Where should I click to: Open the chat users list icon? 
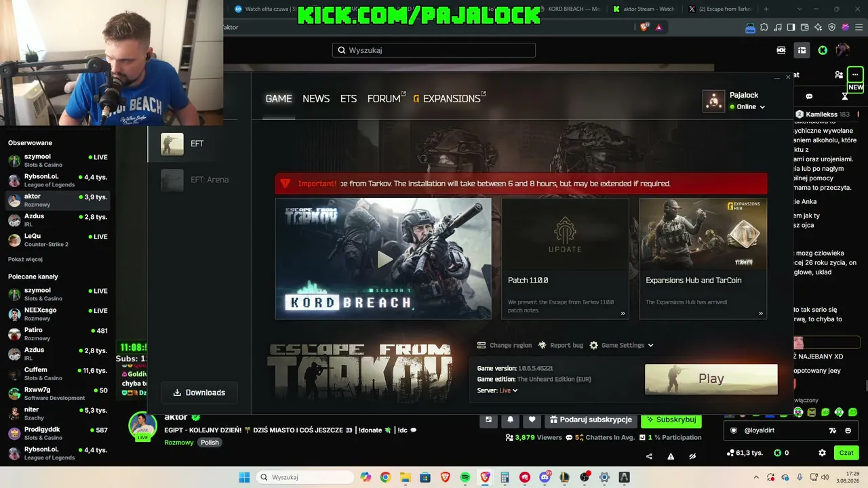pos(839,75)
